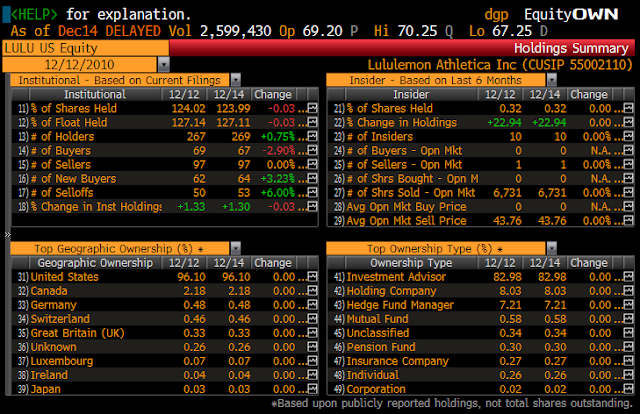The height and width of the screenshot is (414, 640).
Task: Select row 17) # of Selloffs
Action: click(164, 192)
